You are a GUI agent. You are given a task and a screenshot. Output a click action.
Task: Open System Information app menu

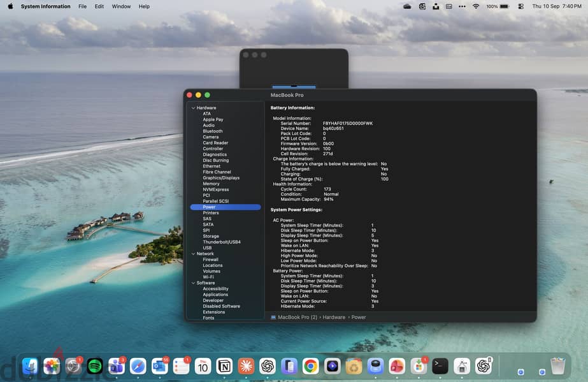point(46,6)
